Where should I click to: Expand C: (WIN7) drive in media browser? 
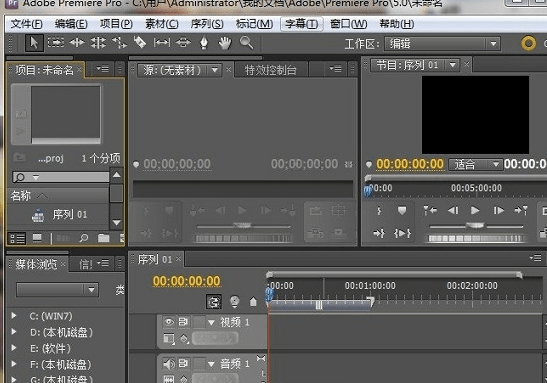(x=14, y=316)
